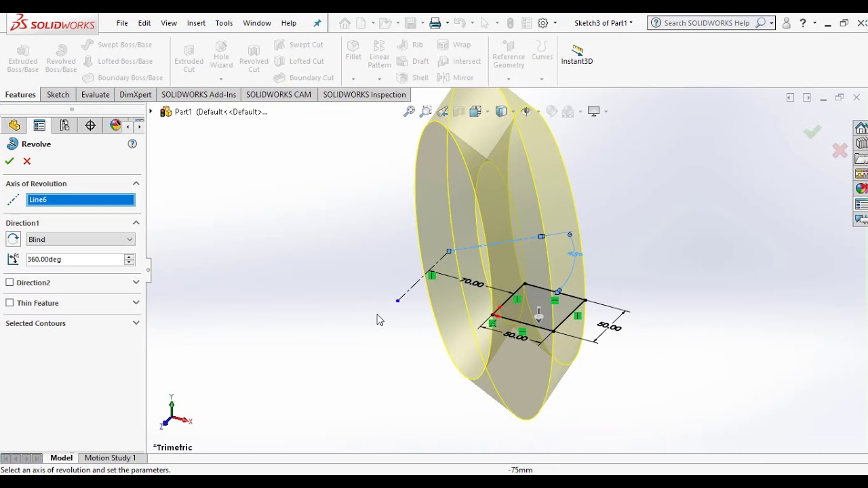
Task: Pin the menu bar with pushpin
Action: (317, 23)
